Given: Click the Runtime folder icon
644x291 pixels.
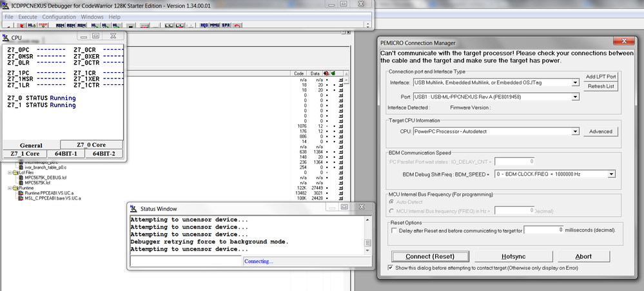Looking at the screenshot, I should [x=15, y=187].
